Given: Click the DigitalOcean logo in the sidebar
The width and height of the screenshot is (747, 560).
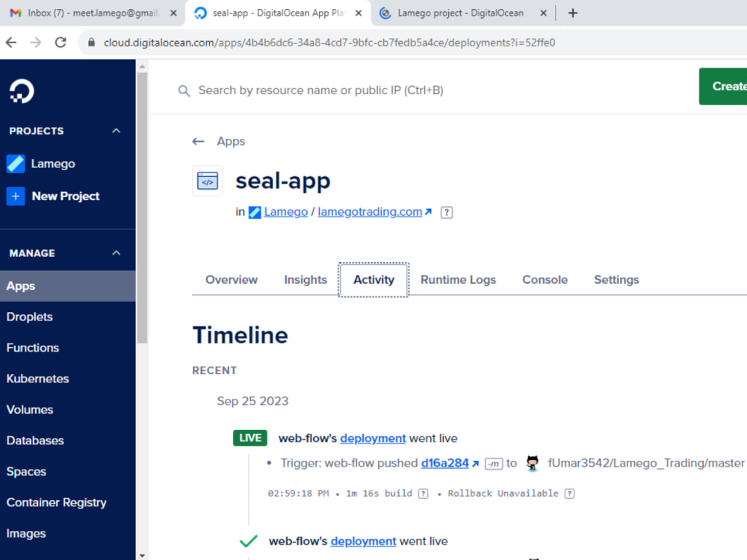Looking at the screenshot, I should click(22, 91).
